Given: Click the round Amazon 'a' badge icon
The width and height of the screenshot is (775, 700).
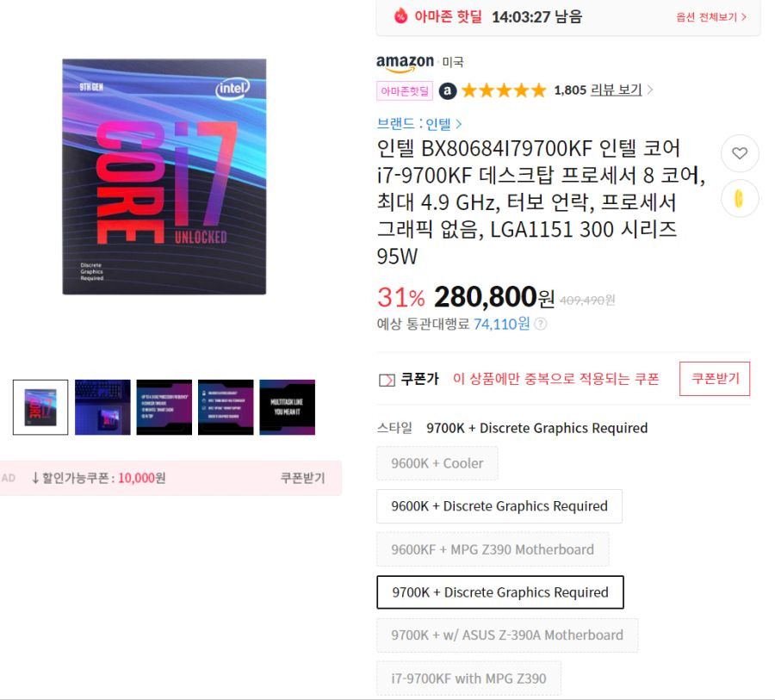Looking at the screenshot, I should click(447, 90).
